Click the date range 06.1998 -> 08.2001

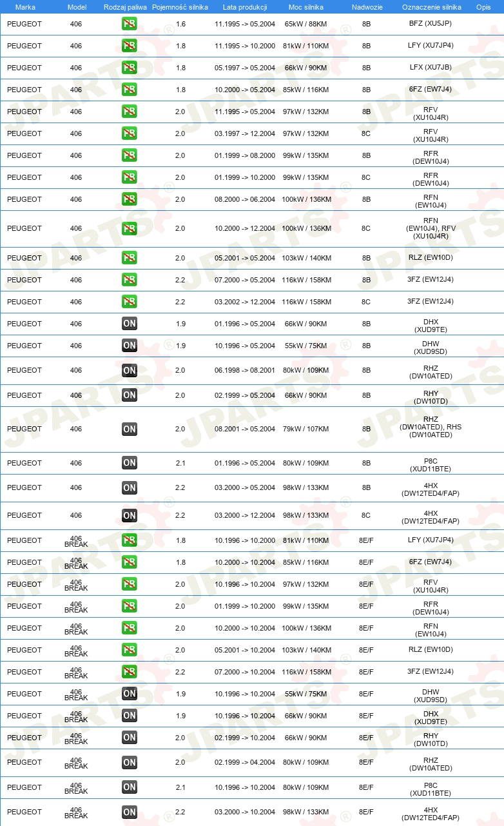(245, 370)
